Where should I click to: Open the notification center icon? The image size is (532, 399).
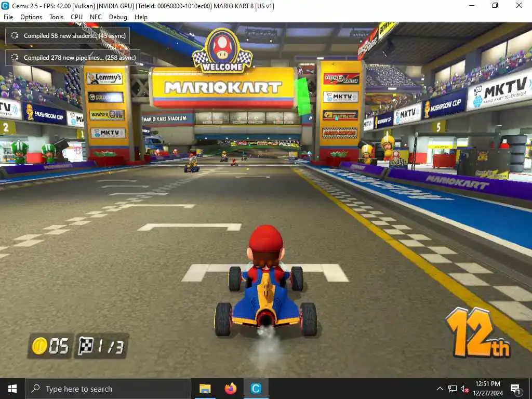(x=516, y=389)
